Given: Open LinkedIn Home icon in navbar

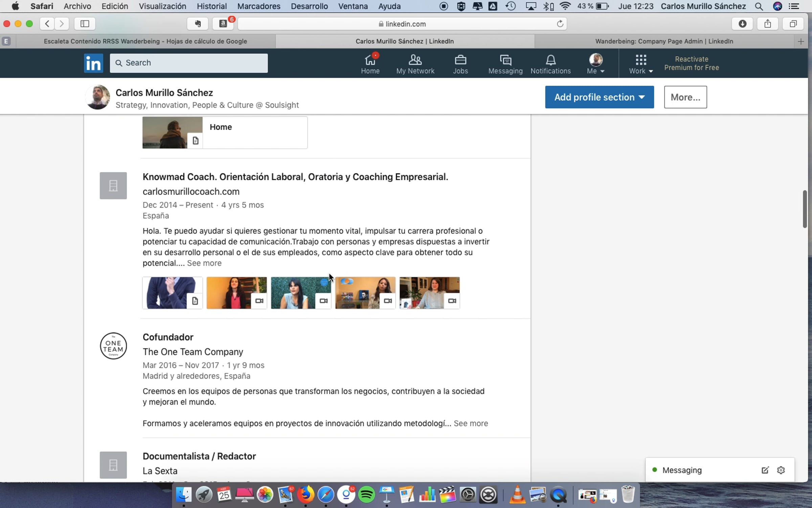Looking at the screenshot, I should point(370,64).
